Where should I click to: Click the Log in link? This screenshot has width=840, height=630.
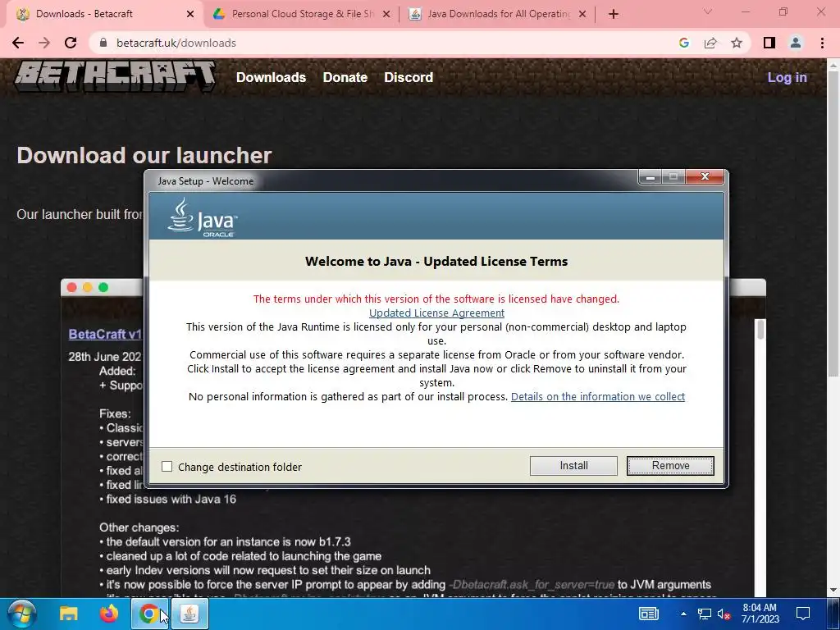(787, 77)
